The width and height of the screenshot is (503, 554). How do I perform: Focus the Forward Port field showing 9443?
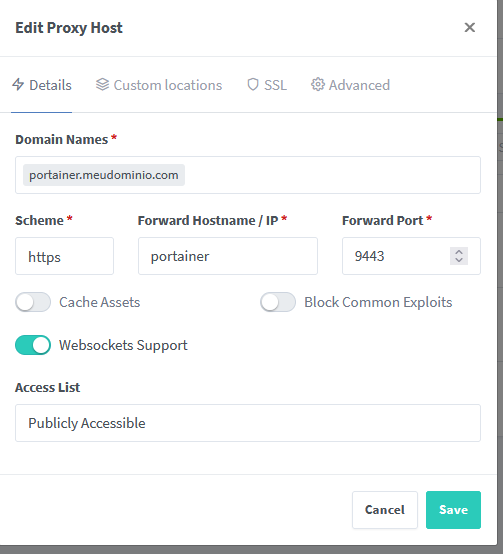(396, 256)
